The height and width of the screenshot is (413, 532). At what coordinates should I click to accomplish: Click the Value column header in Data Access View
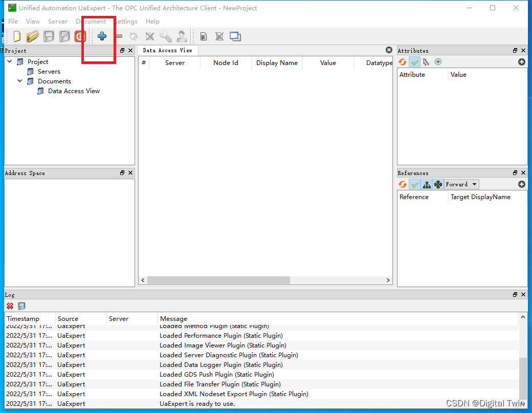point(328,63)
